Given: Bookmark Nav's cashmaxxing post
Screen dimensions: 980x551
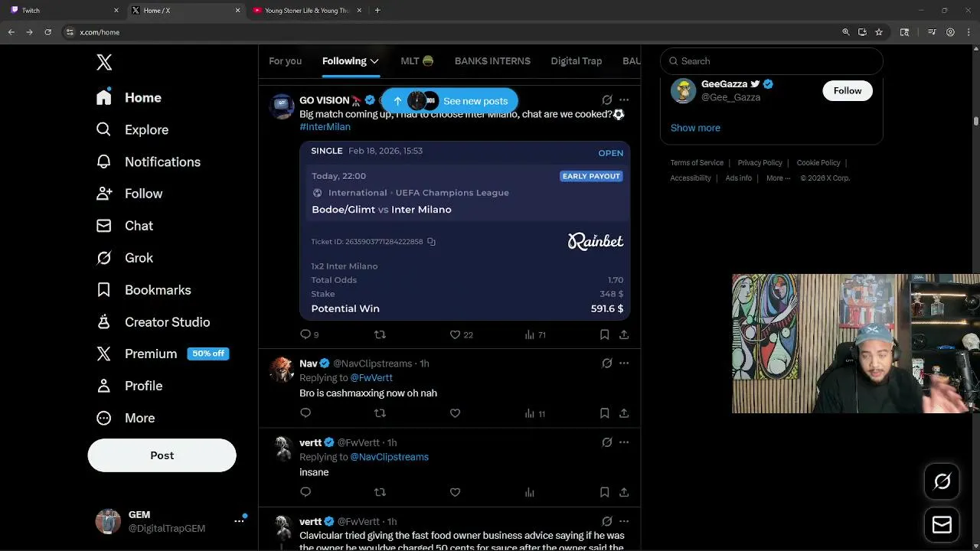Looking at the screenshot, I should 604,413.
